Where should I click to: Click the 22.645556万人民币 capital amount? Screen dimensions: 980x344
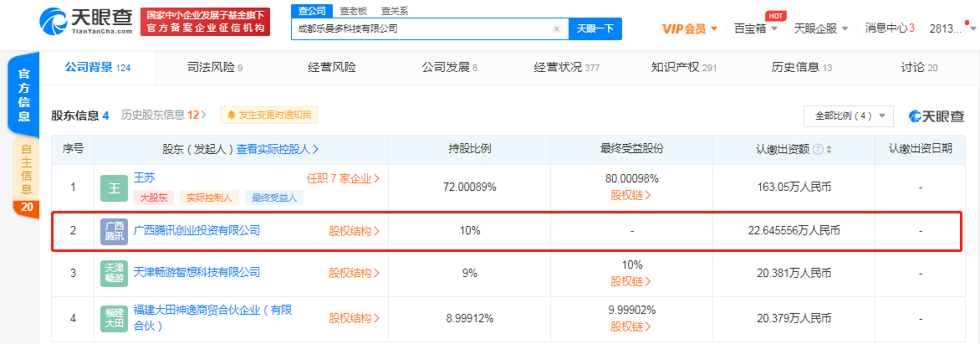click(794, 231)
